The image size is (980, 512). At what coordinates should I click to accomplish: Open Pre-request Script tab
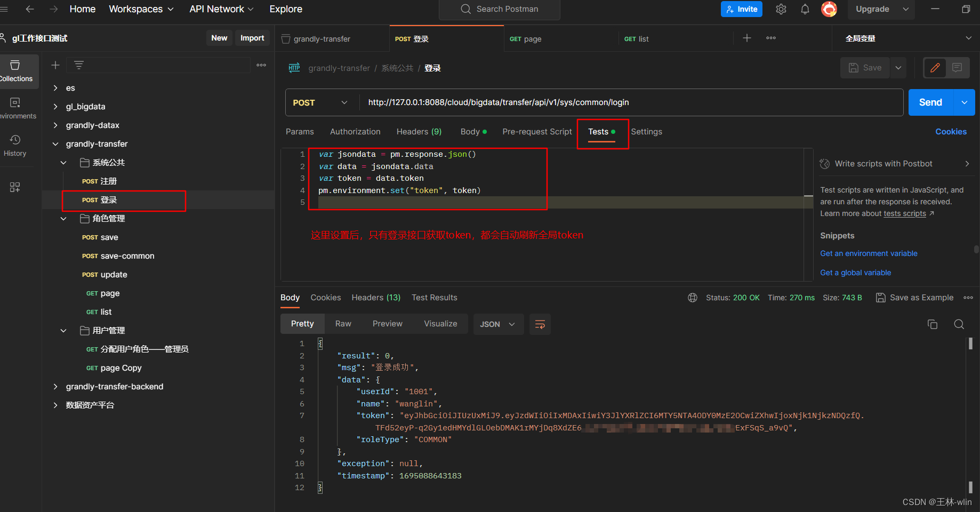pos(537,132)
